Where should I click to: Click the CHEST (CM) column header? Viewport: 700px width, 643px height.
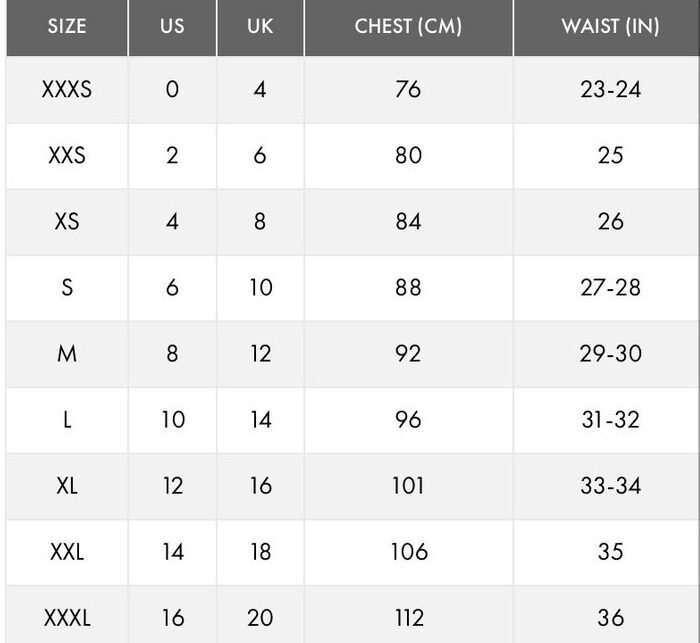[408, 26]
